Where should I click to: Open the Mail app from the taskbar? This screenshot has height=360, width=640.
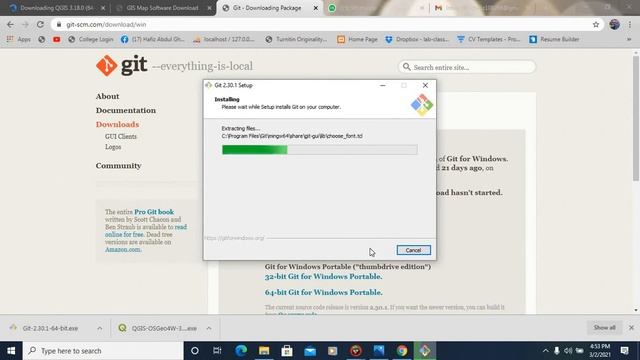click(310, 351)
